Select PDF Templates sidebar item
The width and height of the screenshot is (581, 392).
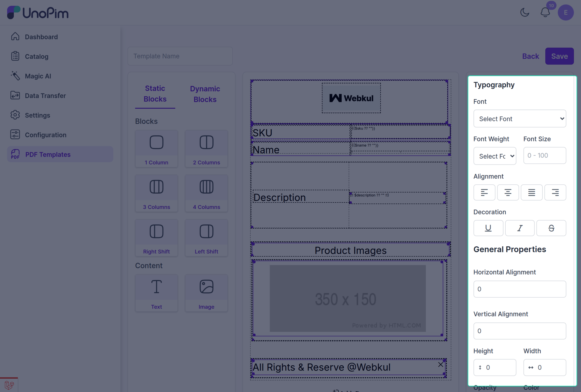pos(60,154)
